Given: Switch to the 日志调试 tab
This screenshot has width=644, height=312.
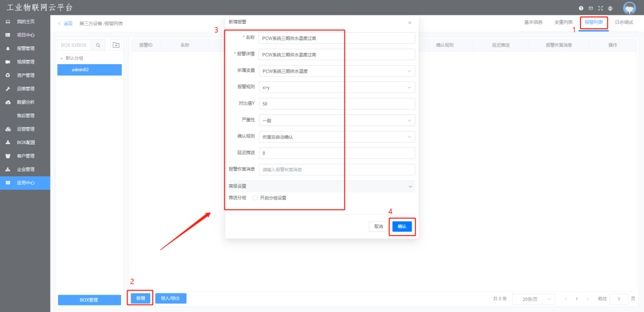Looking at the screenshot, I should pyautogui.click(x=624, y=22).
